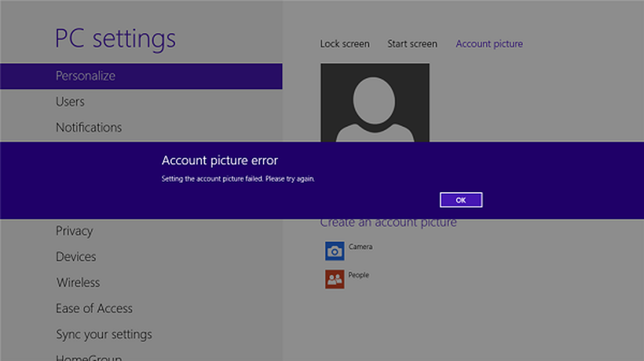Viewport: 644px width, 361px height.
Task: Click the PC settings title
Action: coord(115,39)
